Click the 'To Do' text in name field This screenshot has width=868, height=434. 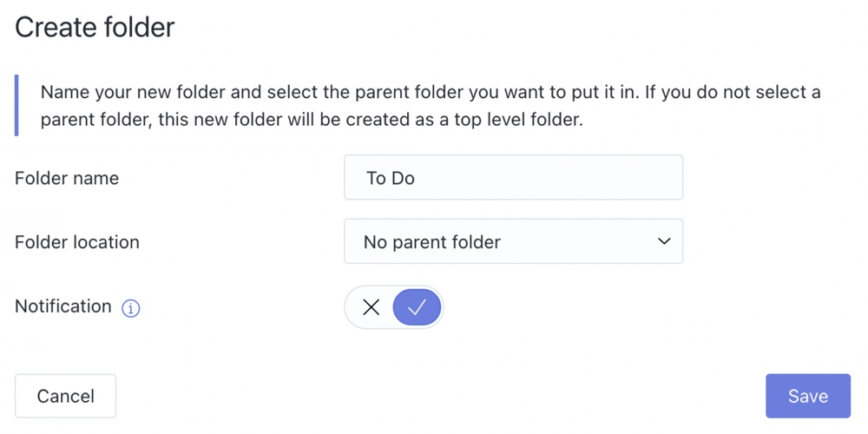tap(391, 178)
